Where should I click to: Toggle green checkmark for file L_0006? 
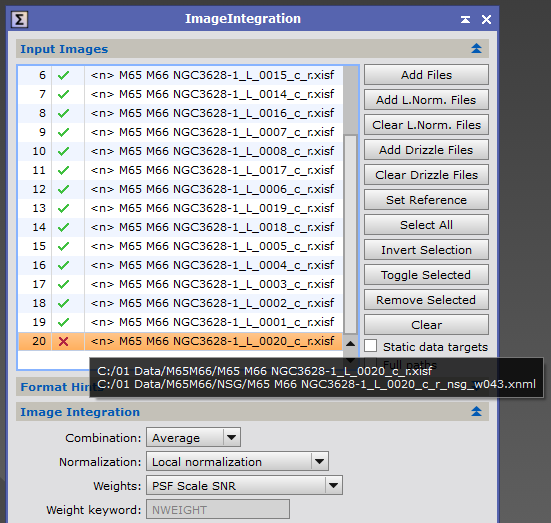(64, 189)
